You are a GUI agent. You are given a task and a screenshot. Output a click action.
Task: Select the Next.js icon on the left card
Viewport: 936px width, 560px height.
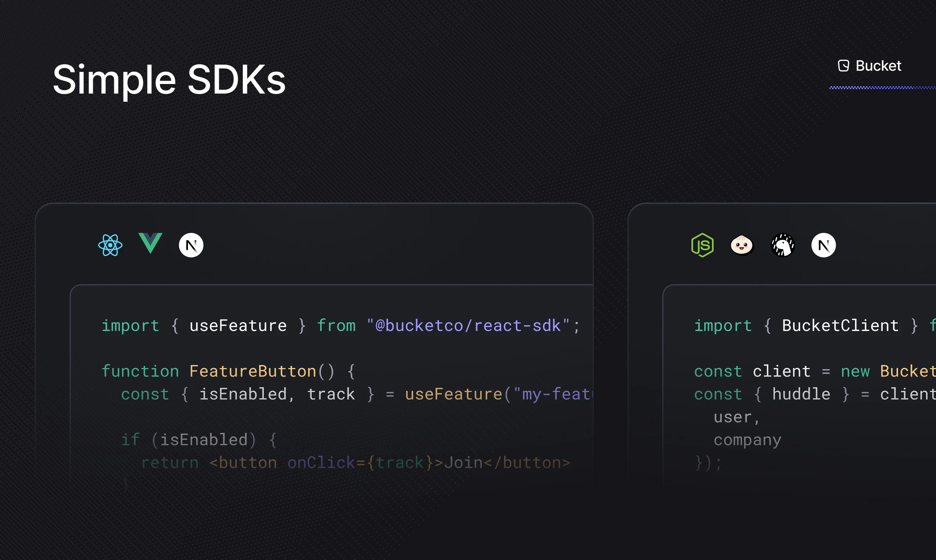[191, 245]
